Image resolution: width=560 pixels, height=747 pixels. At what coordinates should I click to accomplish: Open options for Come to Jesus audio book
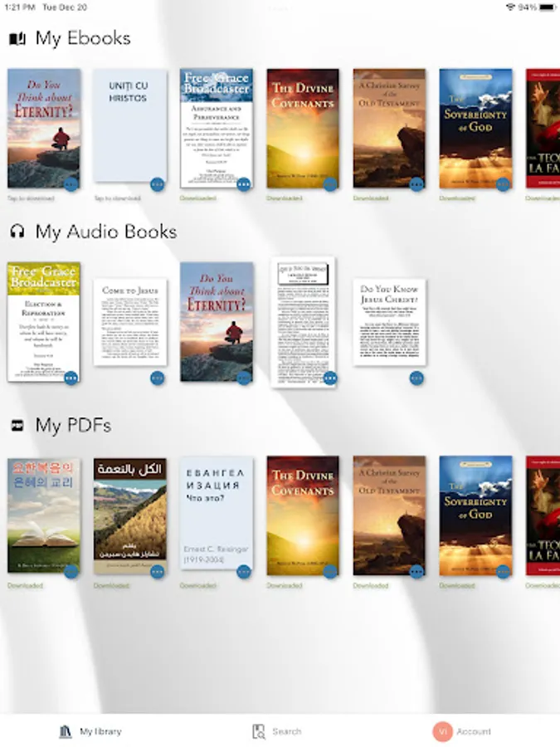pyautogui.click(x=157, y=378)
